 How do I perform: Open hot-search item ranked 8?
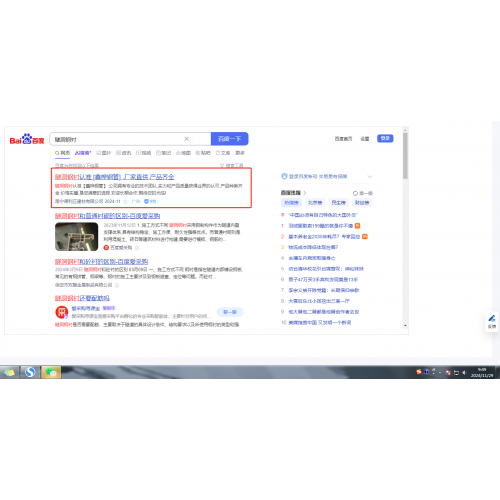click(x=319, y=301)
